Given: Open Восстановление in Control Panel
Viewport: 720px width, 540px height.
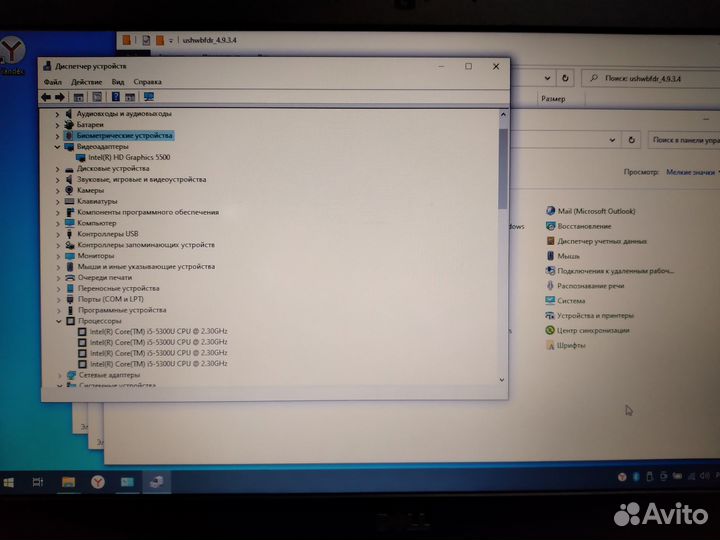Looking at the screenshot, I should click(584, 226).
